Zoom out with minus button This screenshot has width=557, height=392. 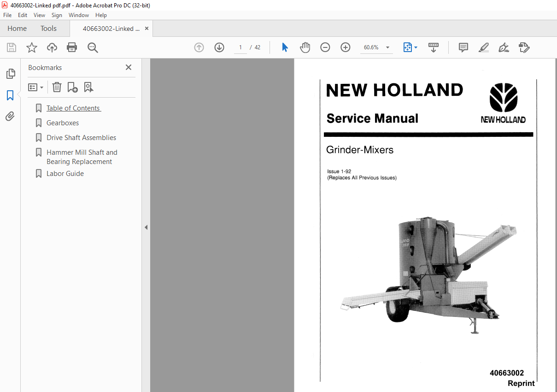325,47
